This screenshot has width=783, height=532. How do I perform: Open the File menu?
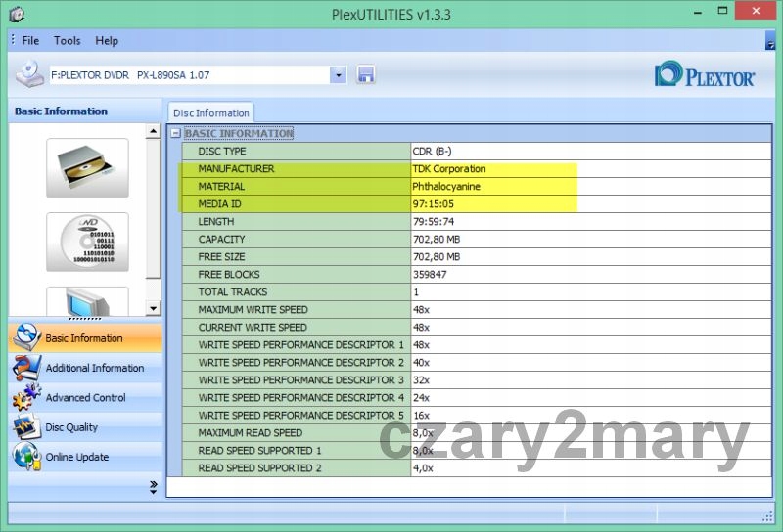30,41
